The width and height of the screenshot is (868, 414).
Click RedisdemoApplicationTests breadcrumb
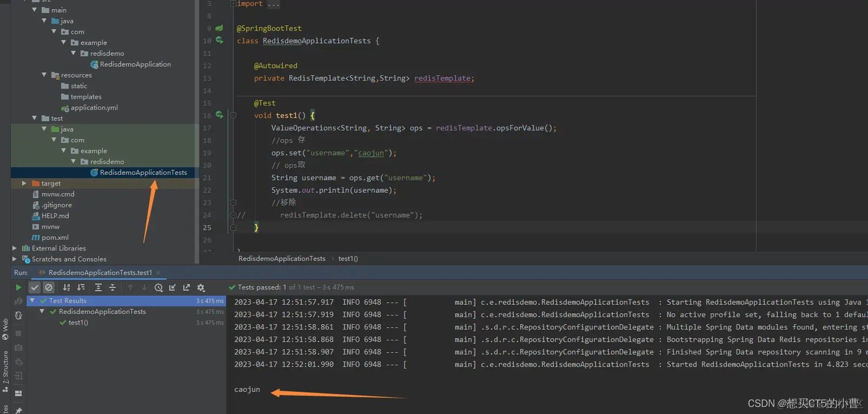pyautogui.click(x=282, y=259)
